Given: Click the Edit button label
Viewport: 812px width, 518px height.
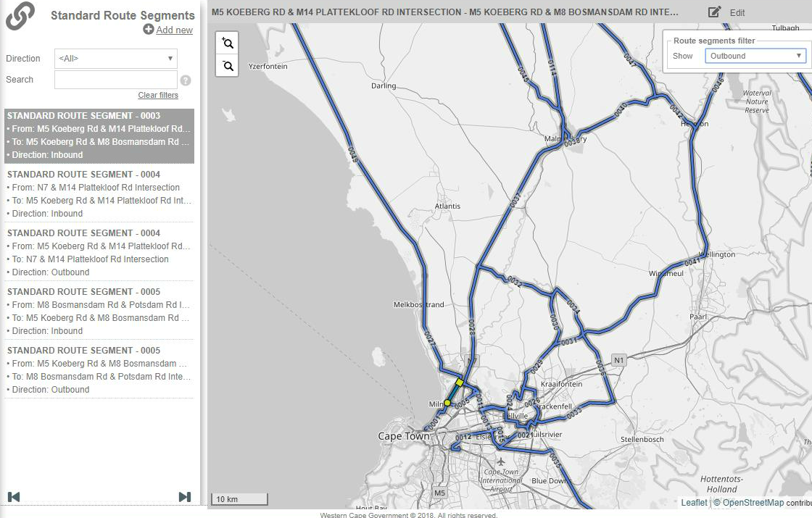Looking at the screenshot, I should click(x=737, y=13).
